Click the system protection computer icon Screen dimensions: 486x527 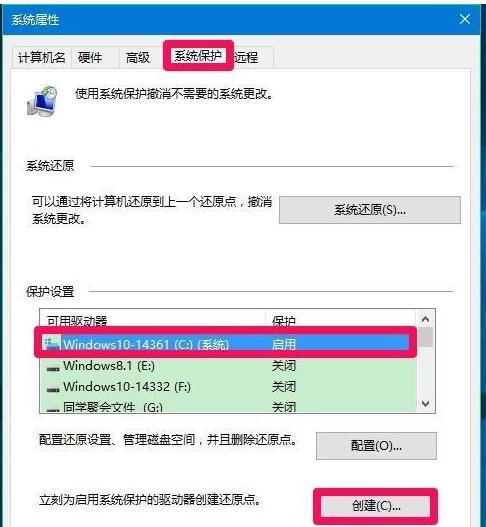point(42,101)
